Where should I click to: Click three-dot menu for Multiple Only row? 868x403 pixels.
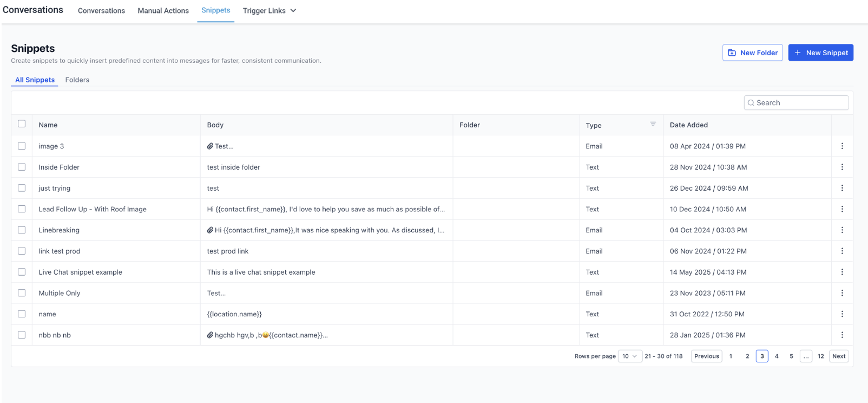tap(841, 293)
